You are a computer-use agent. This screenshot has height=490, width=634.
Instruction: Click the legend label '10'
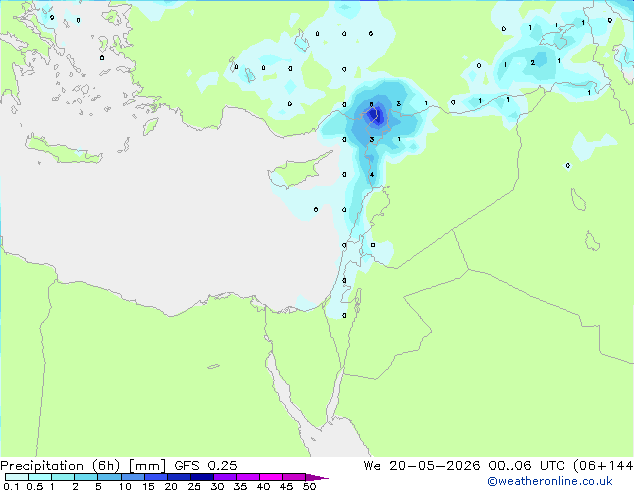125,486
